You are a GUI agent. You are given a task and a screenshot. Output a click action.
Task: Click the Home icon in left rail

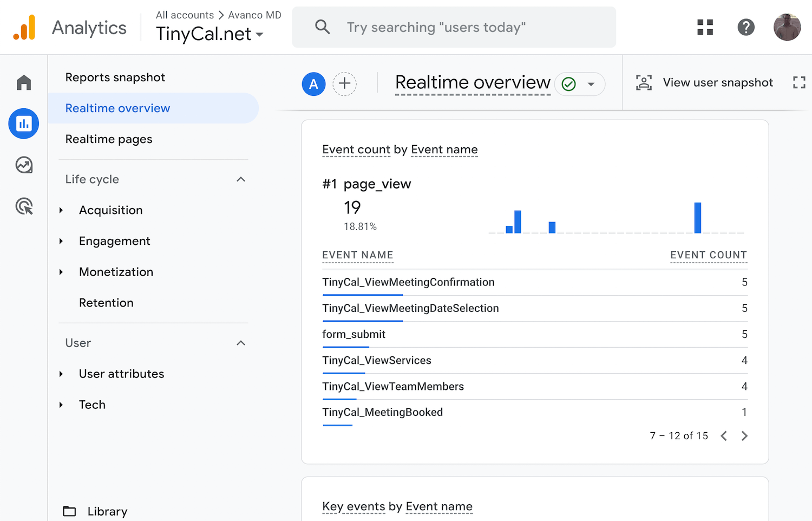point(24,83)
